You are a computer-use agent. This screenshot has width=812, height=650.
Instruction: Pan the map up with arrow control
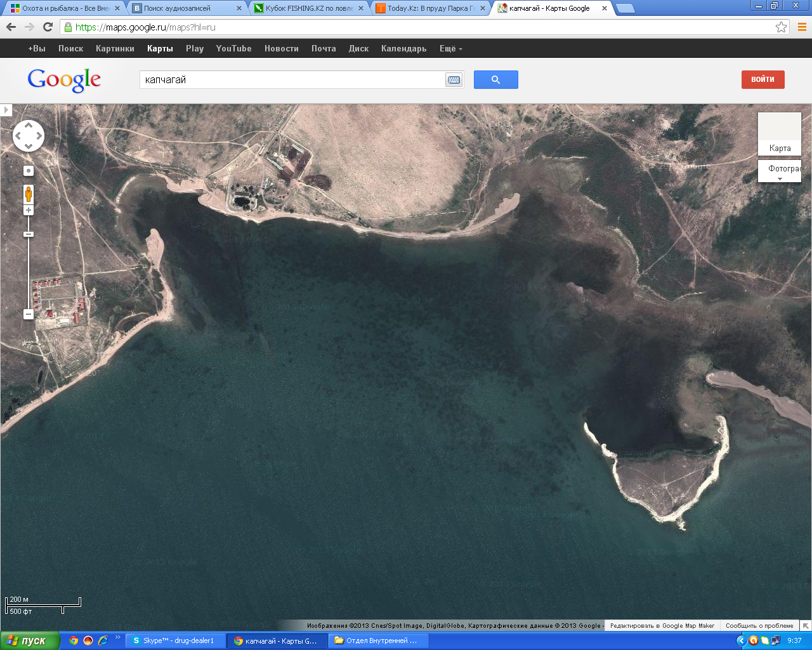[29, 125]
